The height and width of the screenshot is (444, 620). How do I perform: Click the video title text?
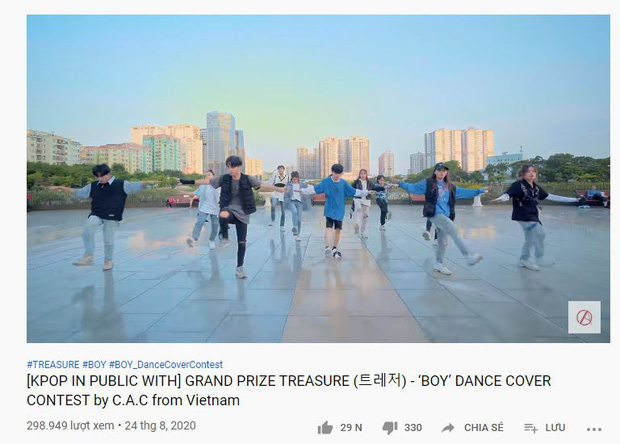click(x=289, y=391)
